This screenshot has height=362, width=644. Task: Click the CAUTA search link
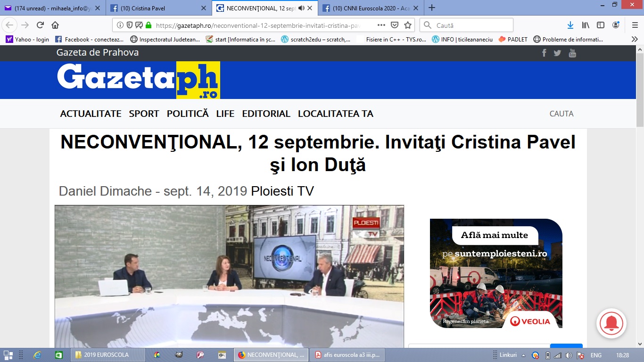click(561, 114)
